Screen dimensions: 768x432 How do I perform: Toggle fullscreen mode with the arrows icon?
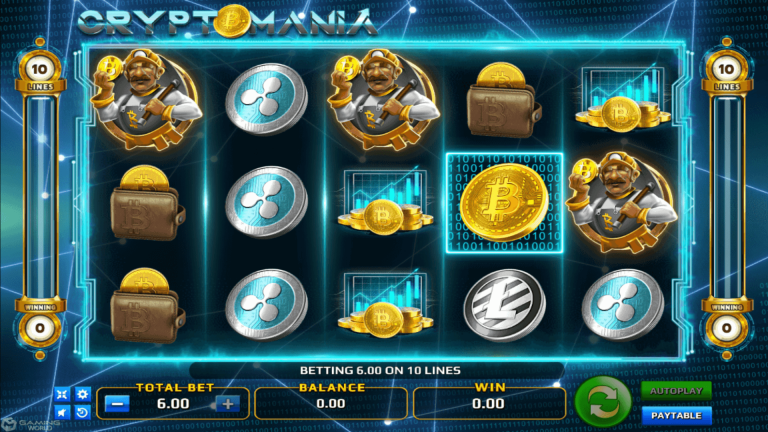[62, 394]
